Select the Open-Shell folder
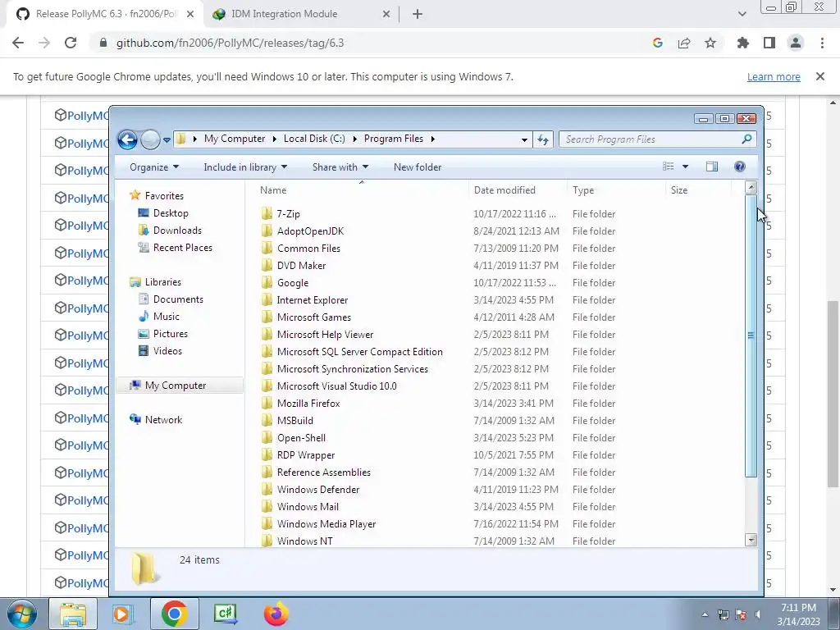 (x=301, y=438)
